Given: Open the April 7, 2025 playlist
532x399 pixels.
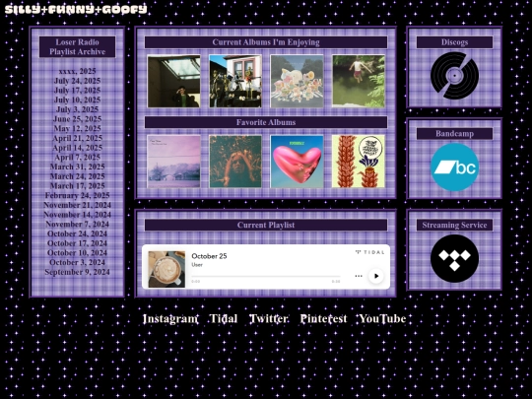Looking at the screenshot, I should point(78,157).
